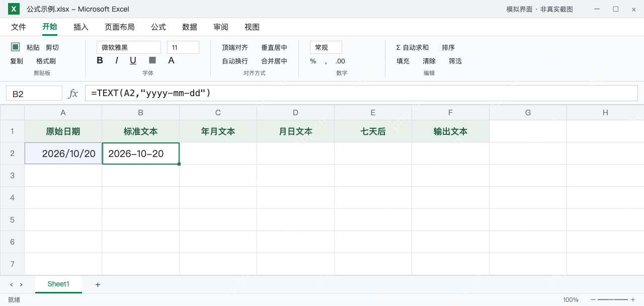Select row header 4

pyautogui.click(x=12, y=198)
